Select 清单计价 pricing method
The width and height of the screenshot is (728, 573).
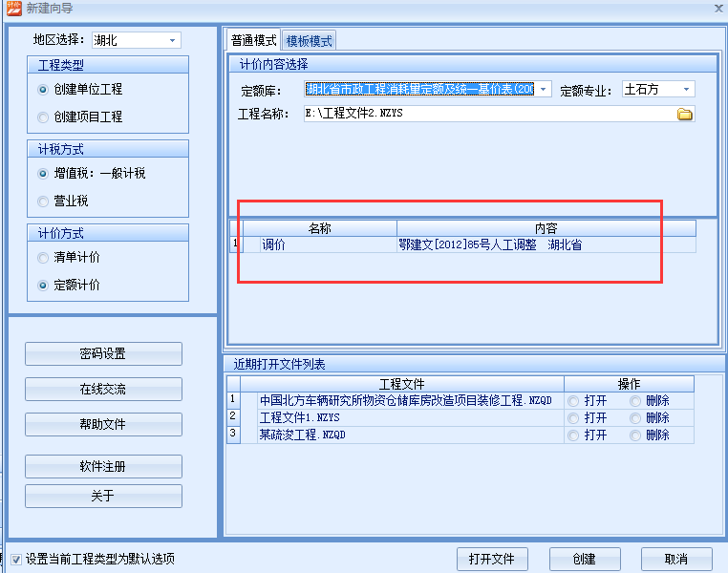[x=43, y=258]
